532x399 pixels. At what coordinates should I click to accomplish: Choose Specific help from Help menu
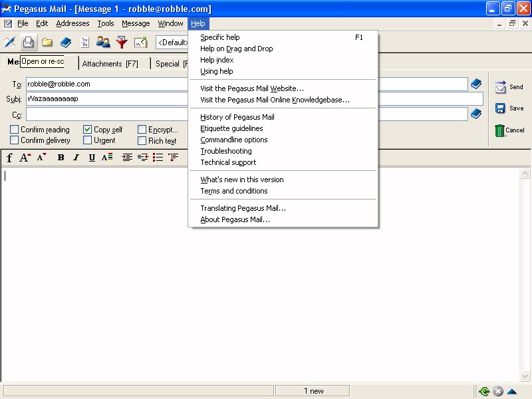(283, 37)
